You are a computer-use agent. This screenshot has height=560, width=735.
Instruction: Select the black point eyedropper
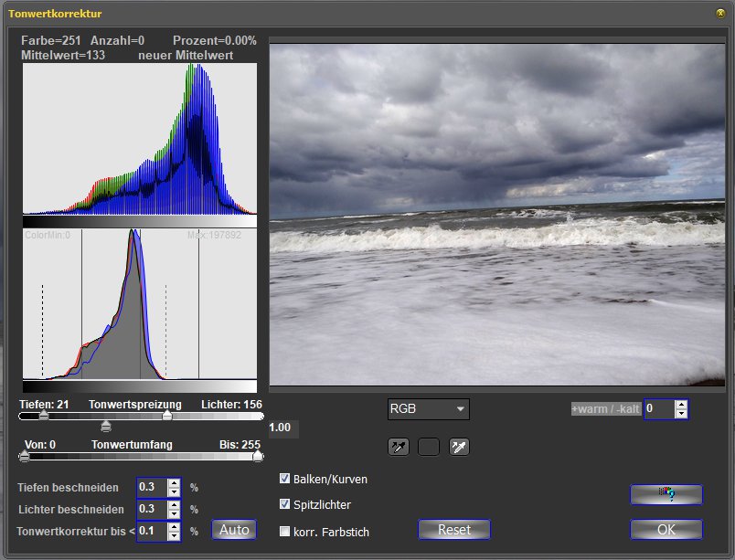click(x=399, y=447)
